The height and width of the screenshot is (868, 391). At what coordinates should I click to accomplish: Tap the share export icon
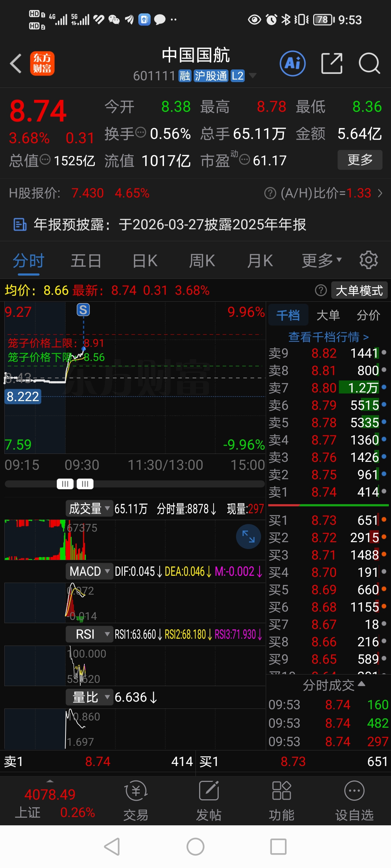tap(332, 63)
